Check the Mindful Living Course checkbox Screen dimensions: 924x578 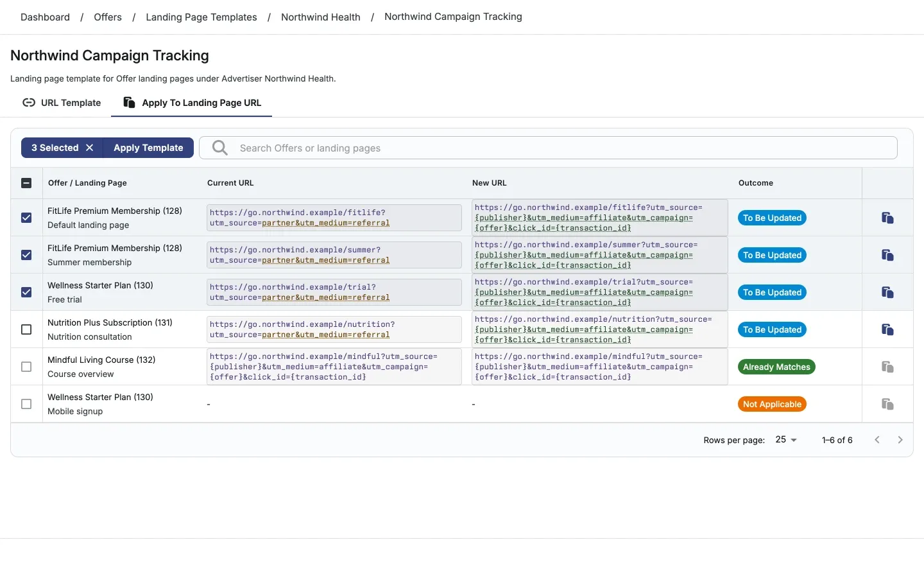(26, 367)
